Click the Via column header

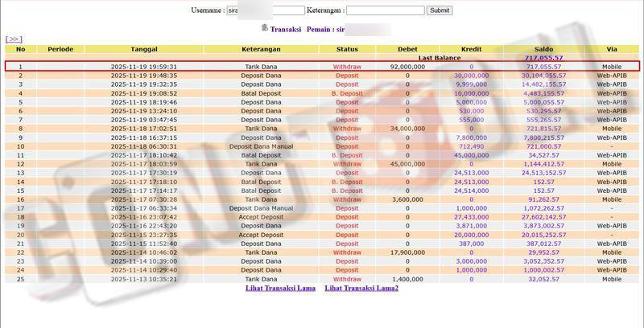[611, 49]
